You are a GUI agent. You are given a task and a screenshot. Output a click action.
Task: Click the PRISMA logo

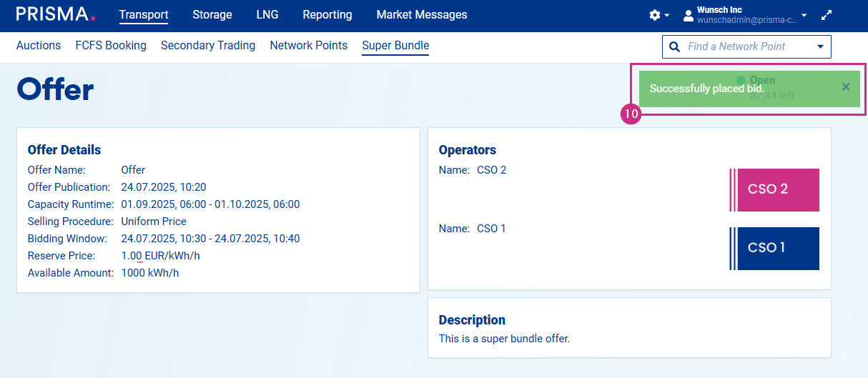[56, 14]
